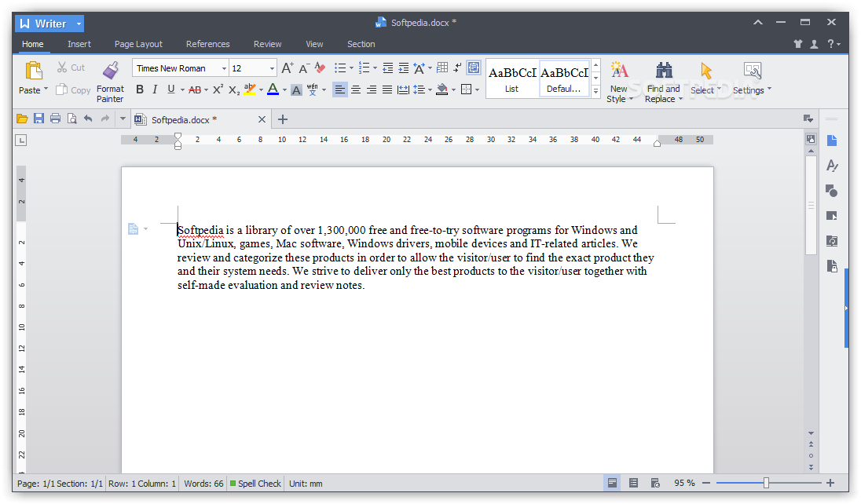Viewport: 861px width, 504px height.
Task: Open the Writer application menu arrow
Action: pos(79,24)
